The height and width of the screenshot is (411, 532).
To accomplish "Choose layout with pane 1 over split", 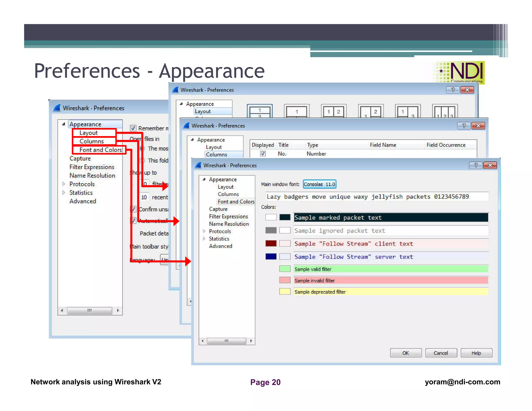I will (297, 111).
